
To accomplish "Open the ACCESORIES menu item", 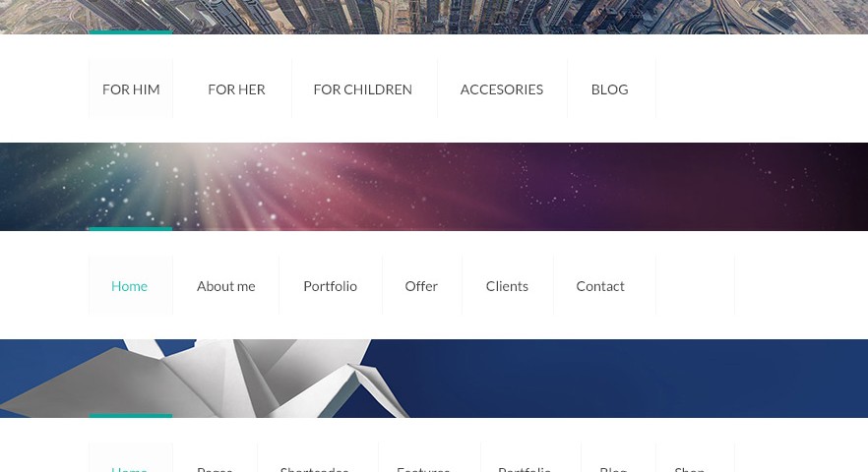I will (502, 89).
